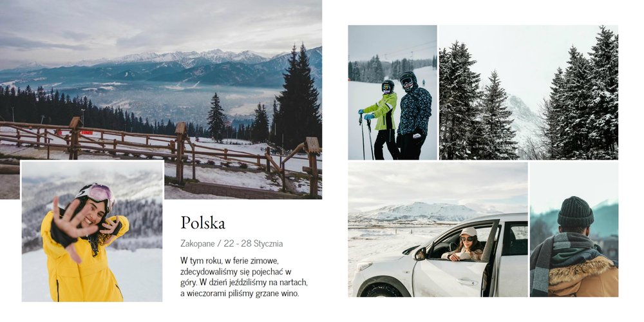Click the skier in patterned dark jacket
The width and height of the screenshot is (644, 322).
413,116
